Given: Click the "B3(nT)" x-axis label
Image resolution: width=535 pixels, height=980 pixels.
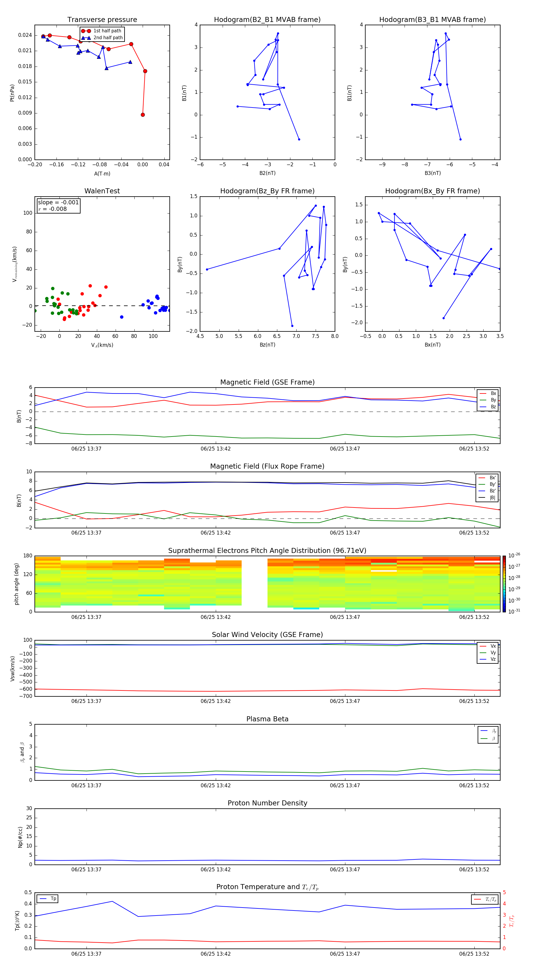Looking at the screenshot, I should (432, 173).
